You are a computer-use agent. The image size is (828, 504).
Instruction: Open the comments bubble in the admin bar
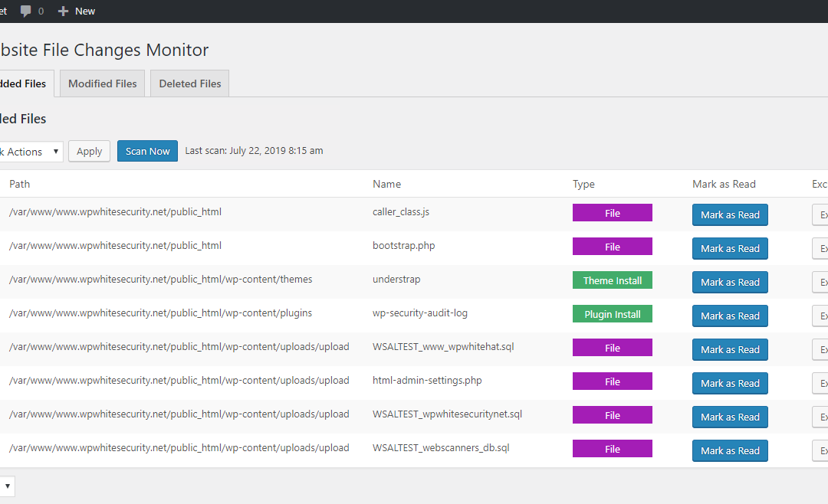[x=26, y=11]
